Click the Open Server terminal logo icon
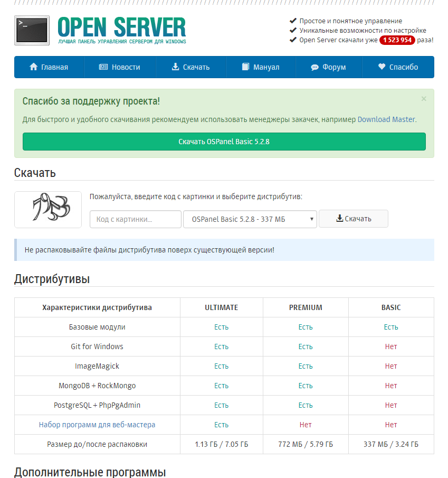This screenshot has width=448, height=478. tap(32, 30)
